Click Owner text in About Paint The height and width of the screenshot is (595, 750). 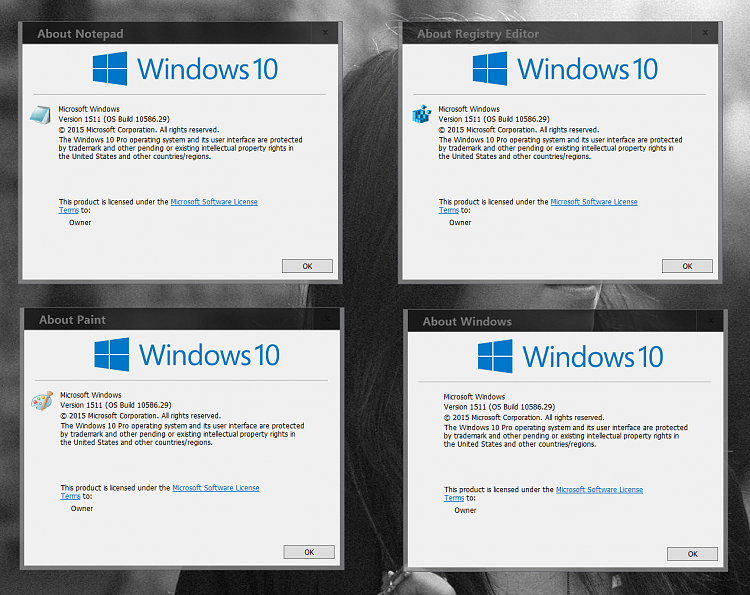(82, 509)
